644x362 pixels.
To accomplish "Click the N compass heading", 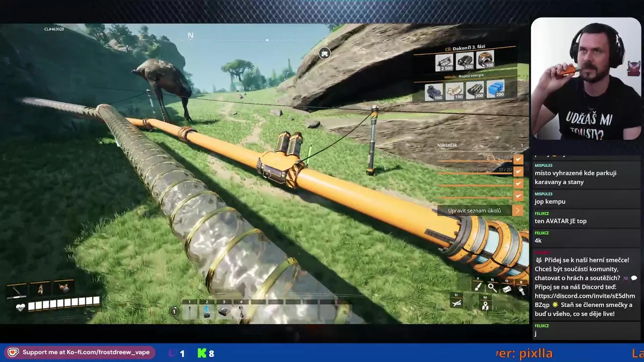I will (191, 36).
